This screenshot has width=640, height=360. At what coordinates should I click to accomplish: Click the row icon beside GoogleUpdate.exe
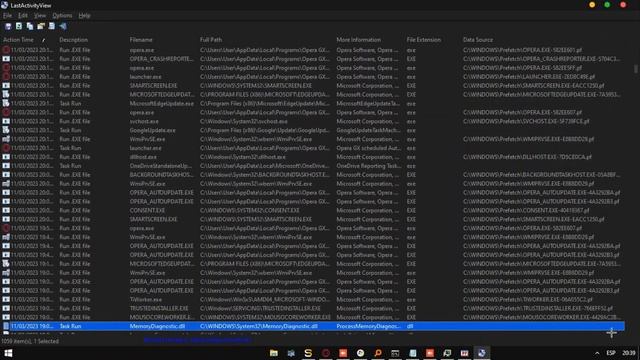6,130
